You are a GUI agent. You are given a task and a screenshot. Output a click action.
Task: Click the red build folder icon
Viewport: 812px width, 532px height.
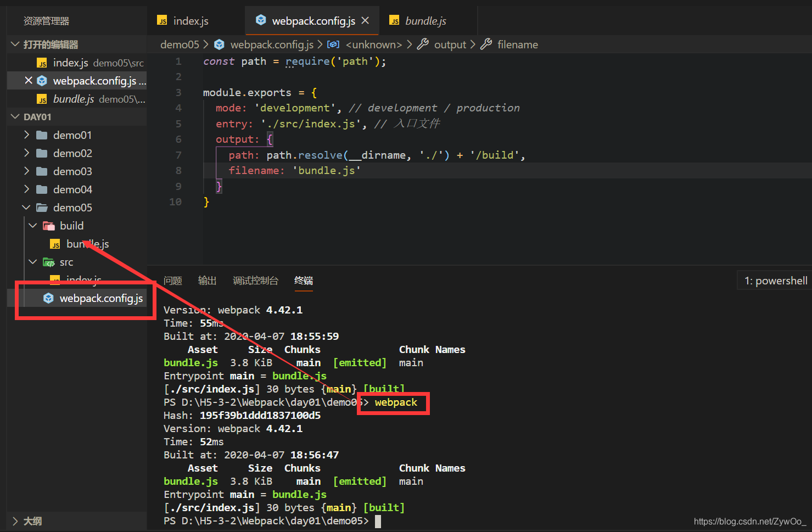49,226
